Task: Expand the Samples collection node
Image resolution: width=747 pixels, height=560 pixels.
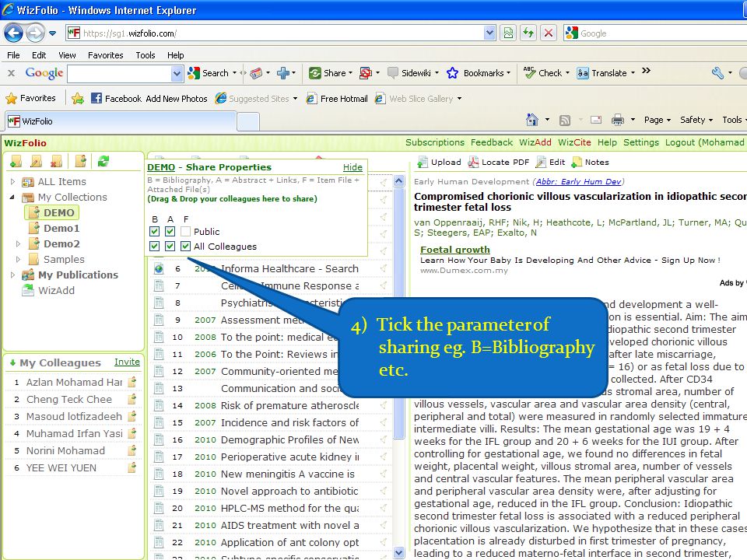Action: click(x=18, y=260)
